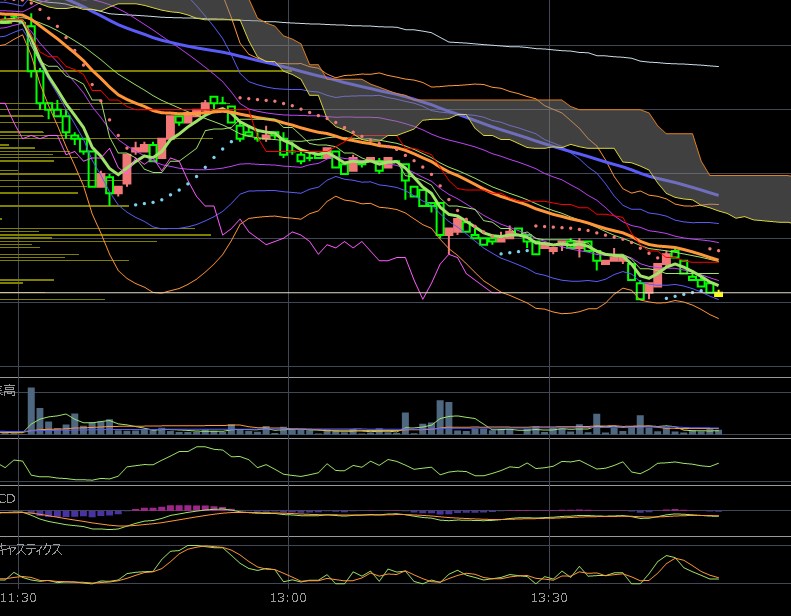Click the 13:30 time axis label

tap(549, 598)
